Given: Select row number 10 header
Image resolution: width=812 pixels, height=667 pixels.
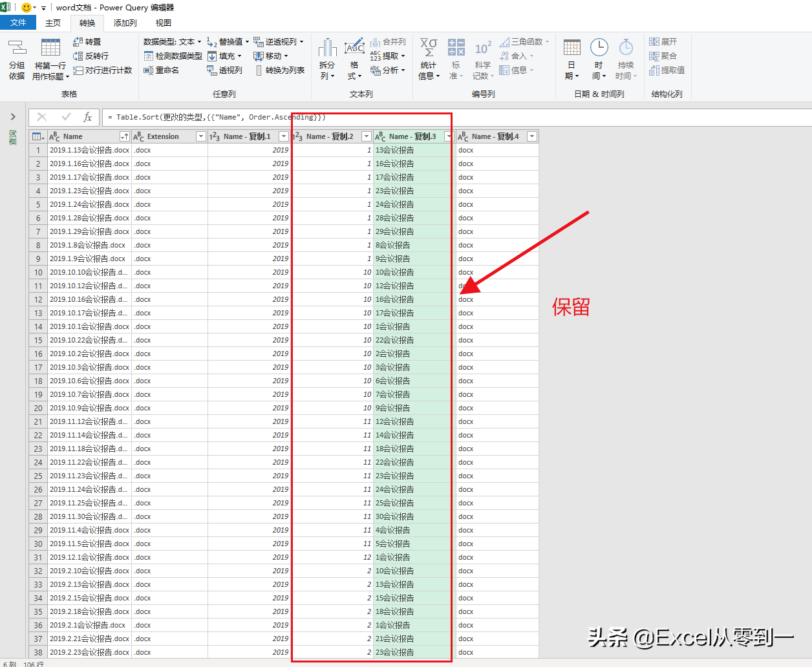Looking at the screenshot, I should 38,272.
